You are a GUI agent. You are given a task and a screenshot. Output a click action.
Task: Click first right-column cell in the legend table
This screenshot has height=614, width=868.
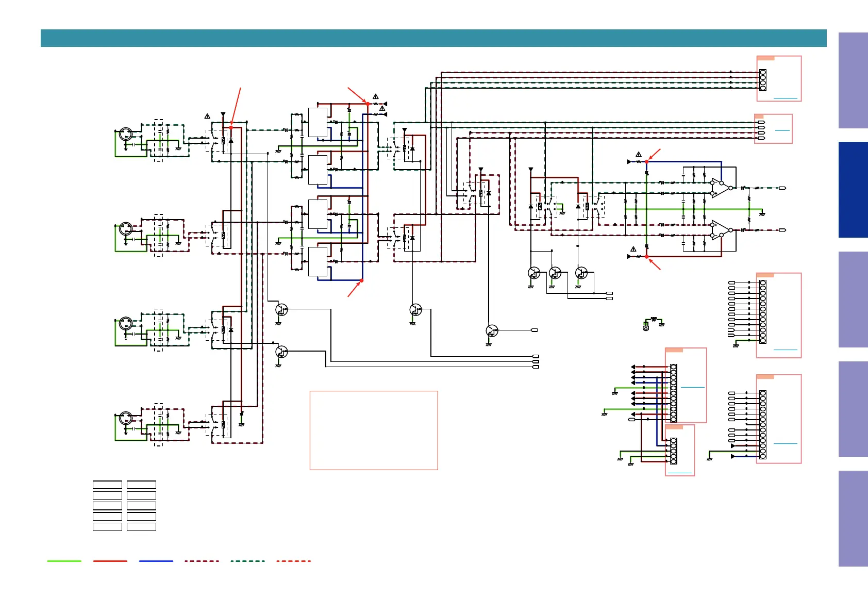tap(141, 485)
